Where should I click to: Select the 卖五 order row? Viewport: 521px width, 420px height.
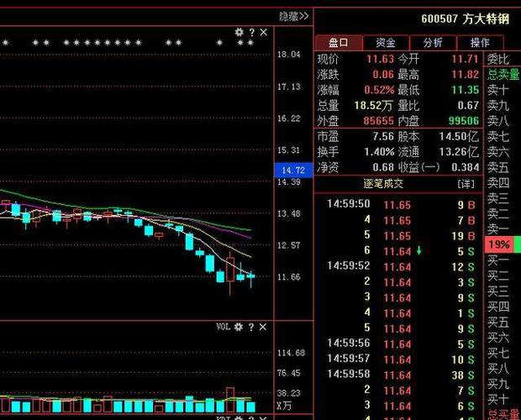click(498, 167)
